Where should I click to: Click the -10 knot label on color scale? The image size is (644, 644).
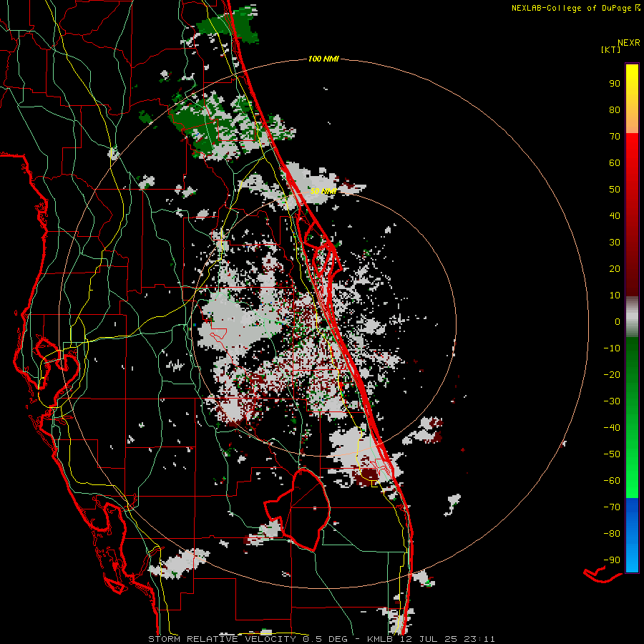click(612, 348)
